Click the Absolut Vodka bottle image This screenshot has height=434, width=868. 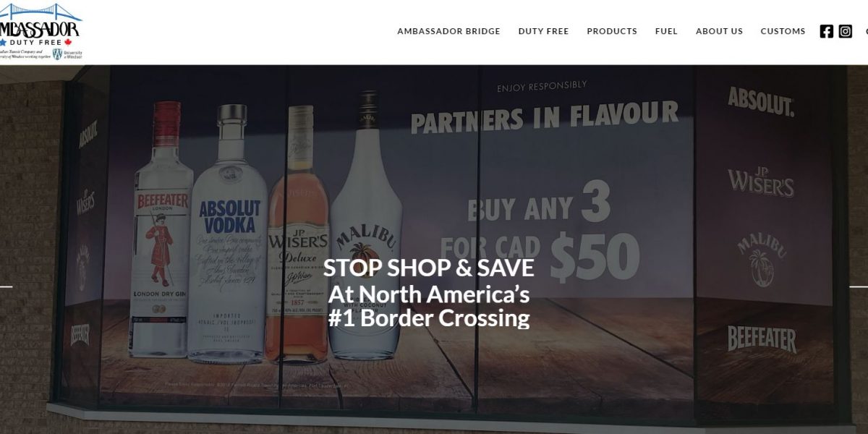click(x=227, y=234)
